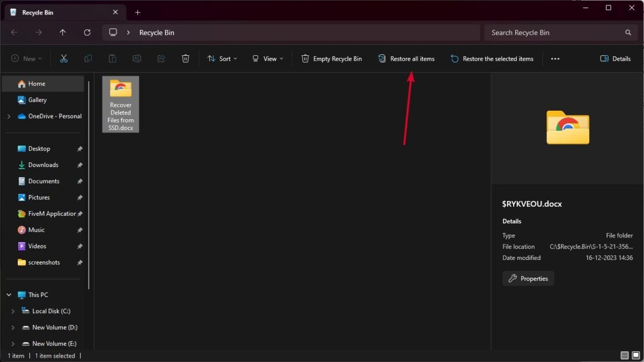
Task: Click the Cut scissors icon
Action: [x=64, y=59]
